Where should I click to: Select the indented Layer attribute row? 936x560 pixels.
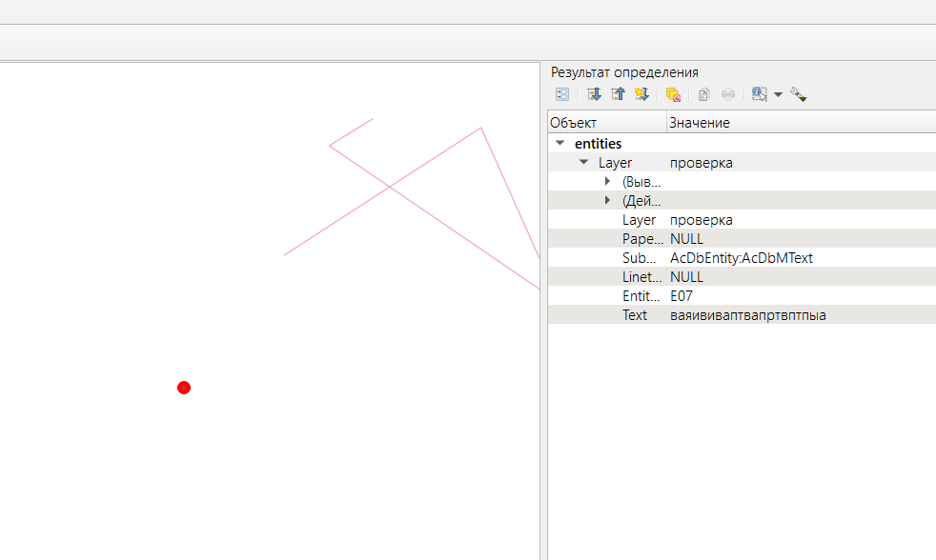point(742,219)
